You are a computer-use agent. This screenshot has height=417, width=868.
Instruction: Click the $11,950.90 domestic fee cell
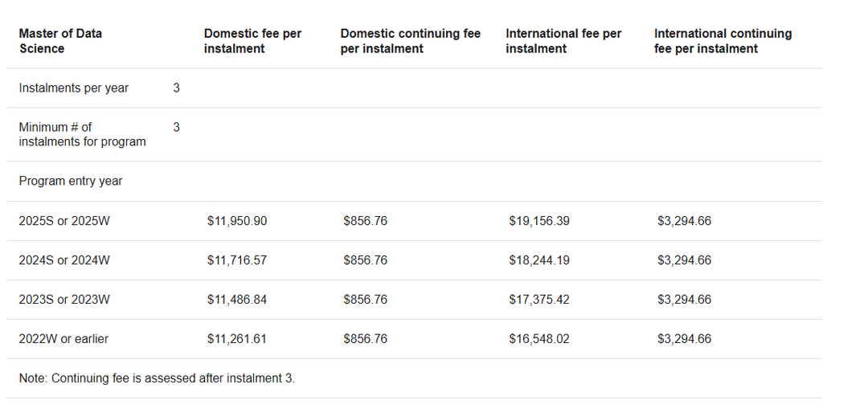[237, 221]
